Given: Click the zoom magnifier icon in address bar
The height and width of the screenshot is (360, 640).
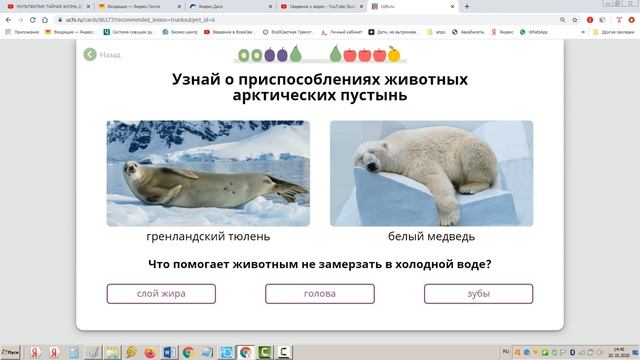Looking at the screenshot, I should tap(562, 20).
